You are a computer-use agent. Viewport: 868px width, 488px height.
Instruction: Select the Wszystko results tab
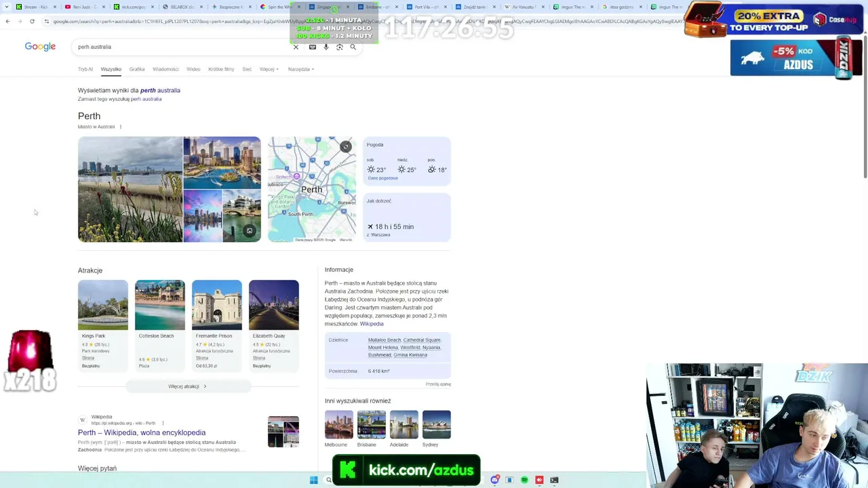[111, 69]
